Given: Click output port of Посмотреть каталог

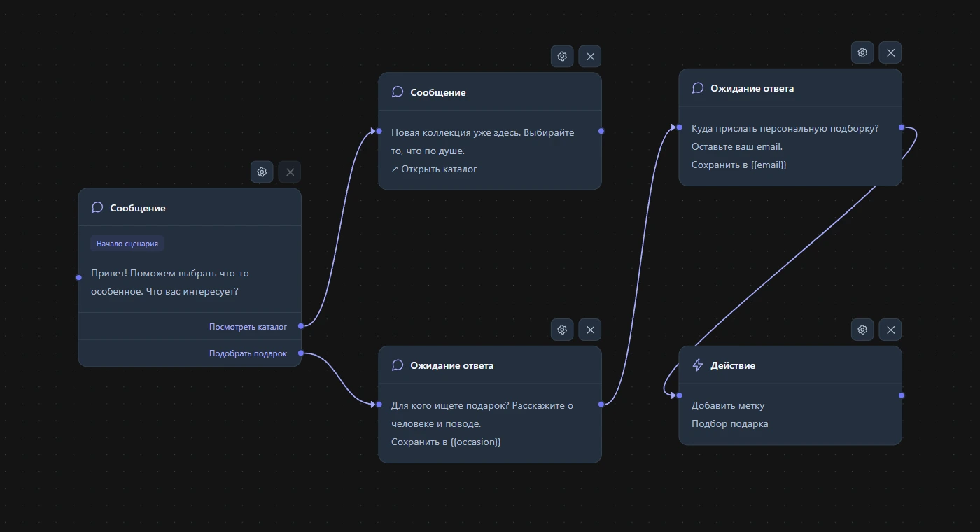Looking at the screenshot, I should pos(302,326).
